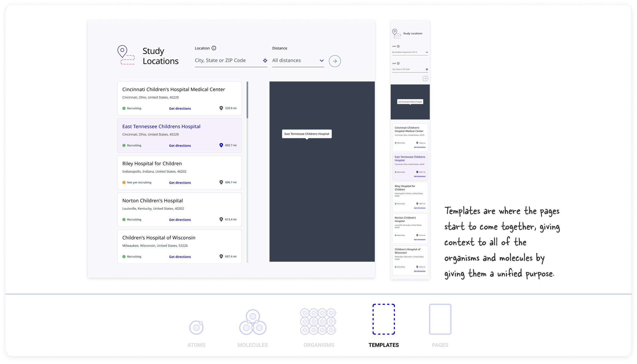This screenshot has height=364, width=637.
Task: Select the East Tennessee Childrens Hospital card
Action: click(x=179, y=135)
